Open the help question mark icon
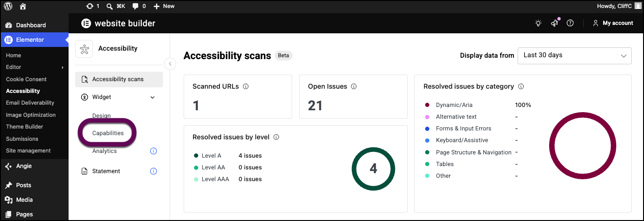 point(570,23)
